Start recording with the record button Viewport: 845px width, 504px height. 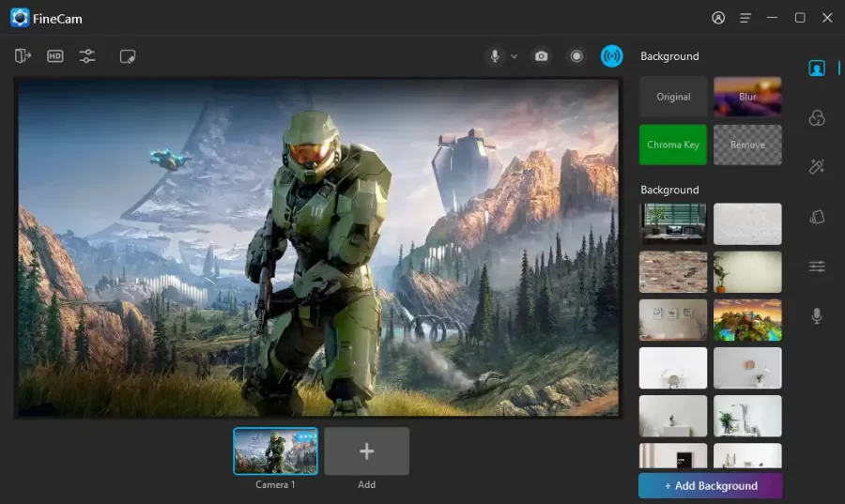[576, 56]
